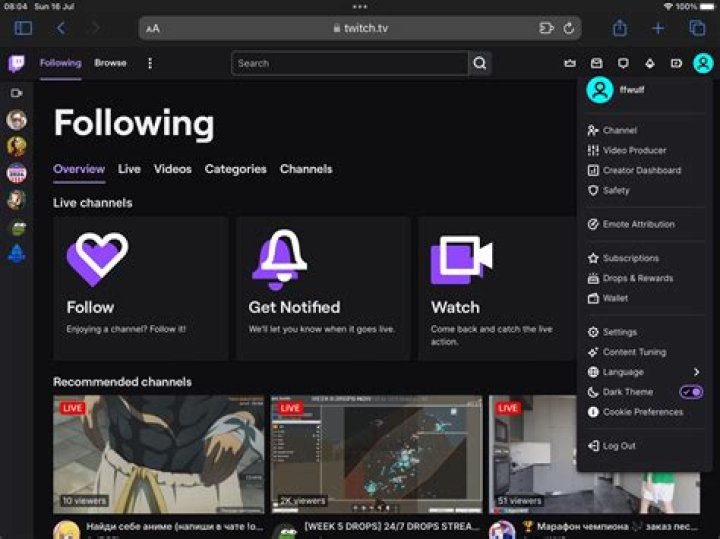
Task: Open the notifications inbox icon
Action: tap(597, 63)
